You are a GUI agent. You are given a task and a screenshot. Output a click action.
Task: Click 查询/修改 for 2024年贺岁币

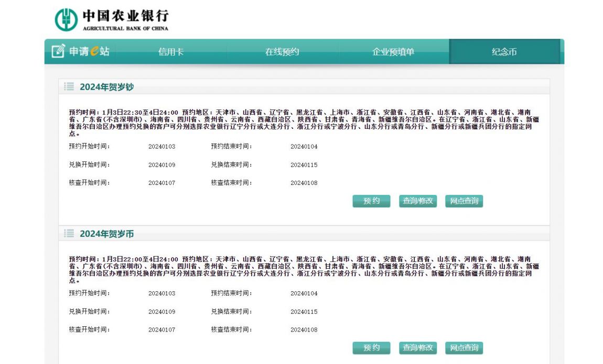[x=417, y=348]
